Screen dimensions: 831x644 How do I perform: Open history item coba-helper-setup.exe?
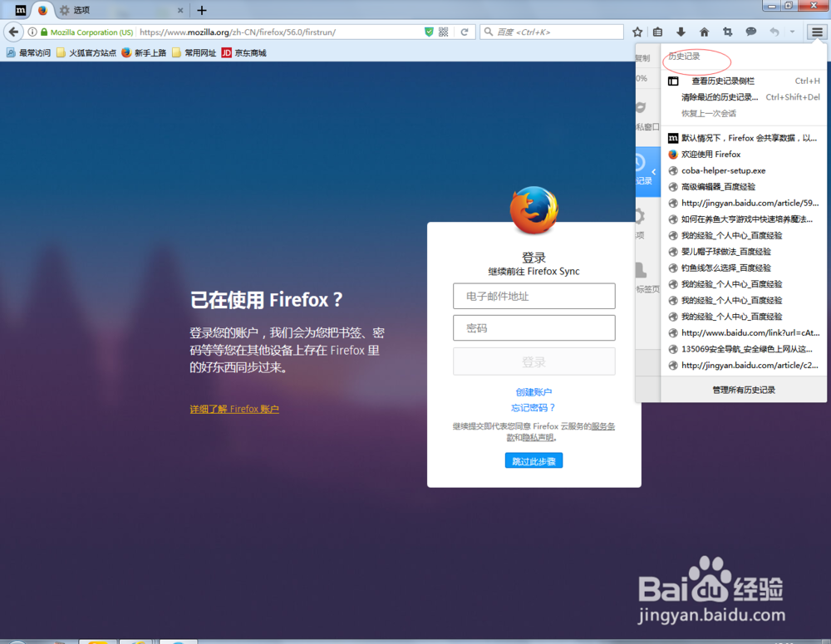[744, 170]
